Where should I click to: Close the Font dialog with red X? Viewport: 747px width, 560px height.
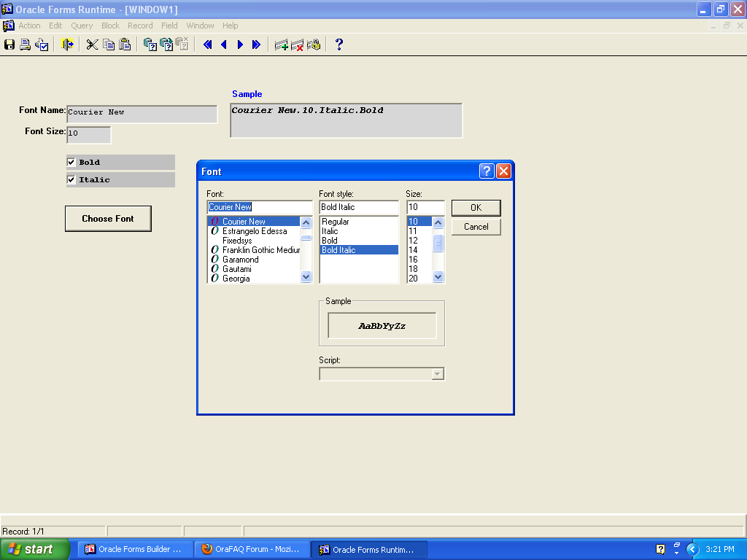(503, 171)
